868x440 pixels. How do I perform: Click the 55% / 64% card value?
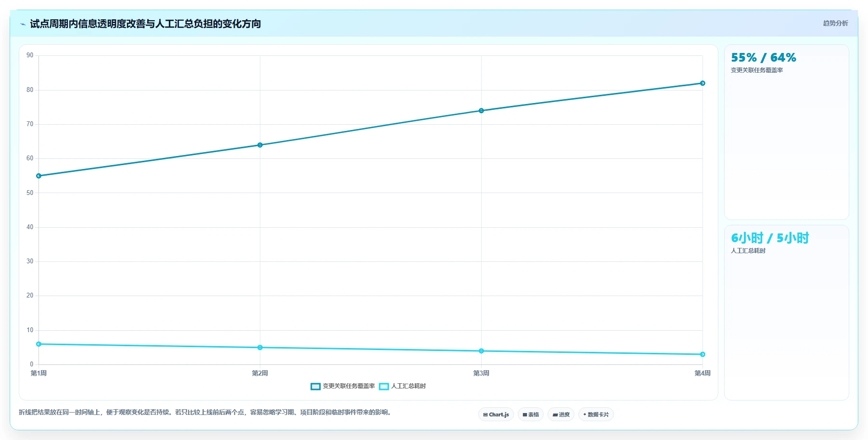tap(764, 58)
